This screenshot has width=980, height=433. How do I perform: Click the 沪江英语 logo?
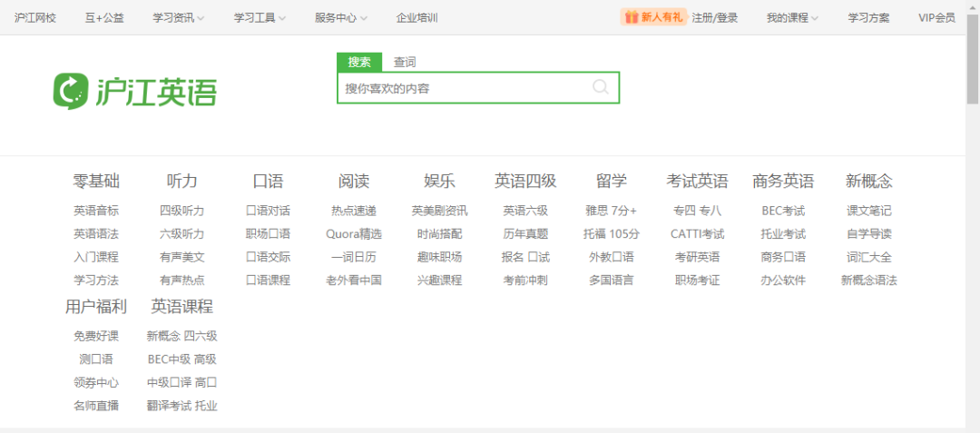pyautogui.click(x=135, y=91)
